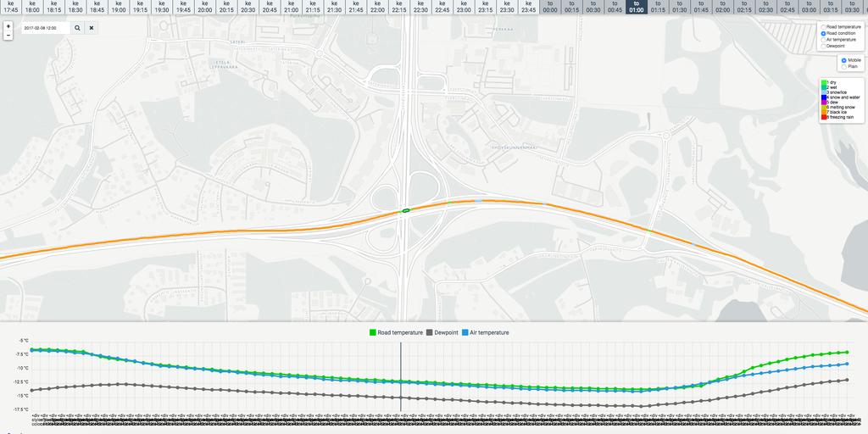Toggle Dewpoint series in chart legend
This screenshot has width=868, height=434.
[442, 332]
